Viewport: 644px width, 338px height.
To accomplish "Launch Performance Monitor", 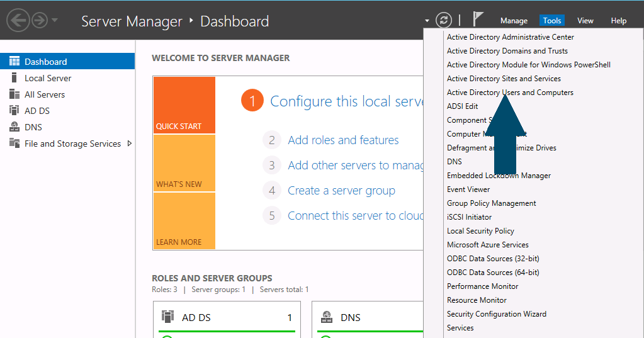I will point(483,286).
